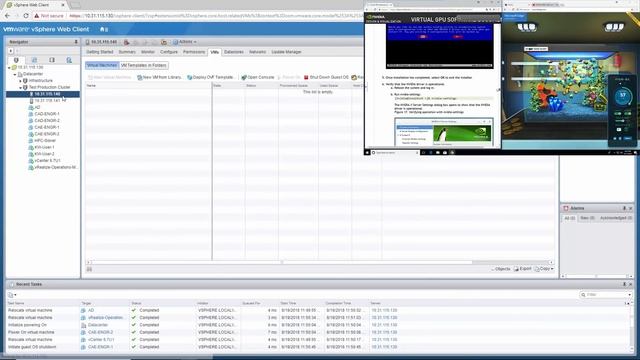
Task: Select vCenter 6.7U1 virtual machine
Action: 47,161
